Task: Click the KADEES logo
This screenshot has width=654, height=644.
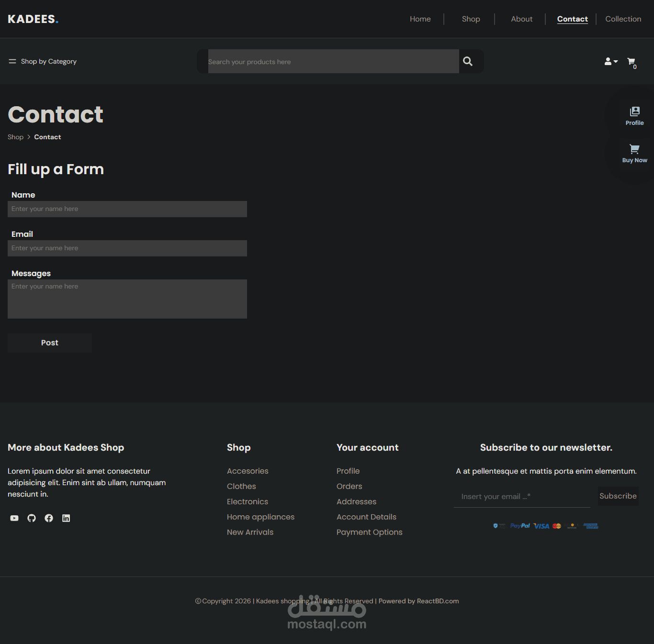Action: click(33, 19)
